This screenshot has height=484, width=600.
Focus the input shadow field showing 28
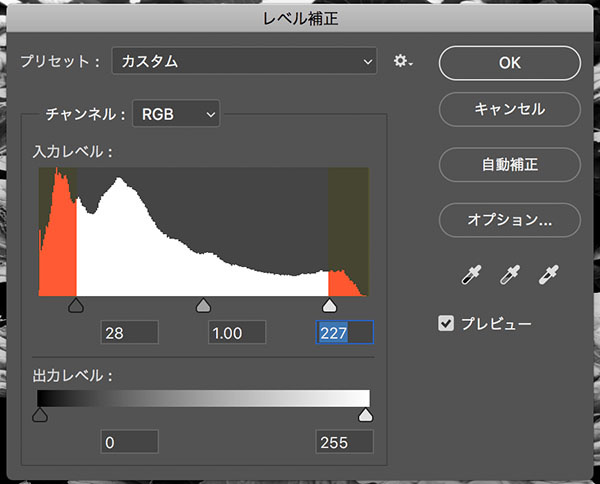pyautogui.click(x=130, y=333)
